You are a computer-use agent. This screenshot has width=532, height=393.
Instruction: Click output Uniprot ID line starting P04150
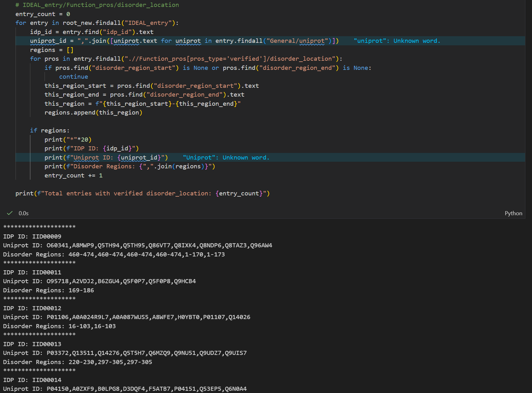125,389
